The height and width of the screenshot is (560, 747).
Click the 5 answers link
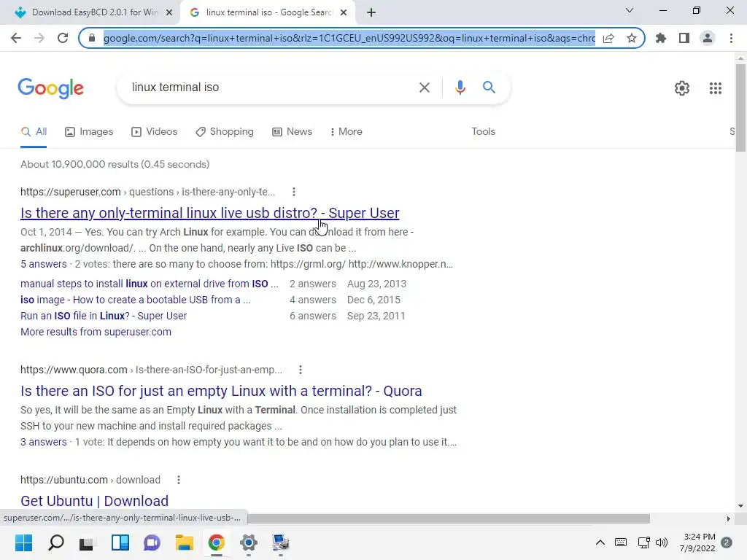click(x=43, y=264)
